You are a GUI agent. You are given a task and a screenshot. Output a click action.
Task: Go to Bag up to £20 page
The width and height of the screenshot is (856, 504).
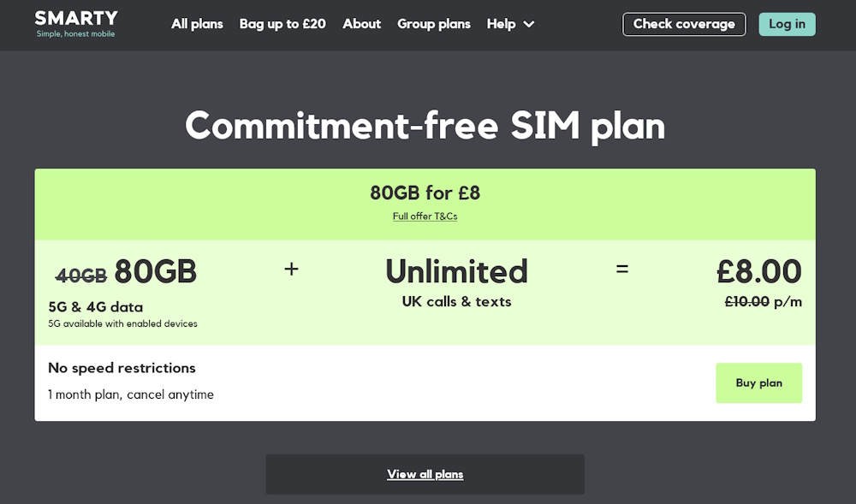(282, 24)
